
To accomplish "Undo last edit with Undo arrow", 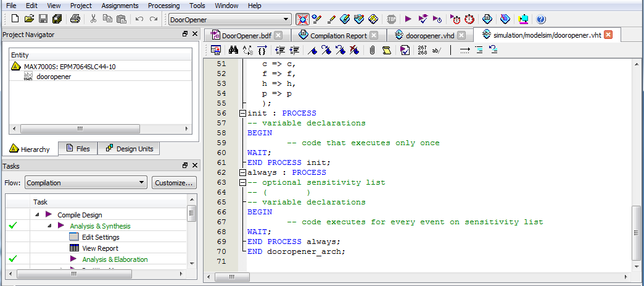I will point(139,19).
